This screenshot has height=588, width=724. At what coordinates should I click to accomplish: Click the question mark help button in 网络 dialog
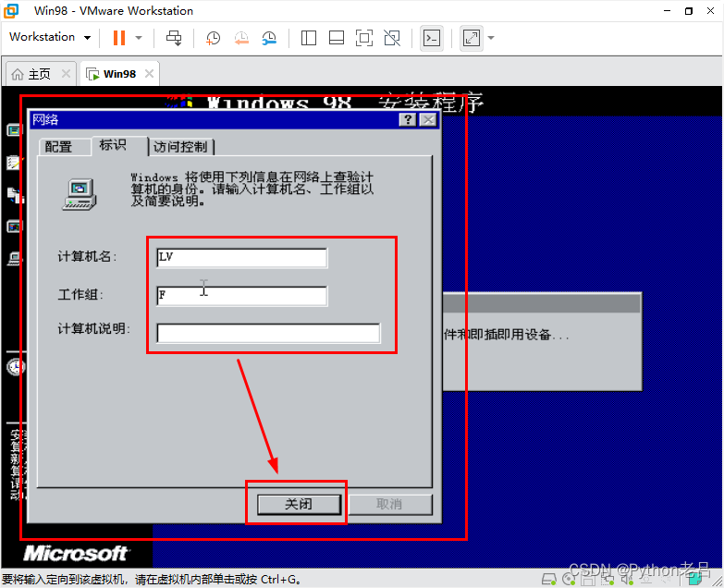407,120
